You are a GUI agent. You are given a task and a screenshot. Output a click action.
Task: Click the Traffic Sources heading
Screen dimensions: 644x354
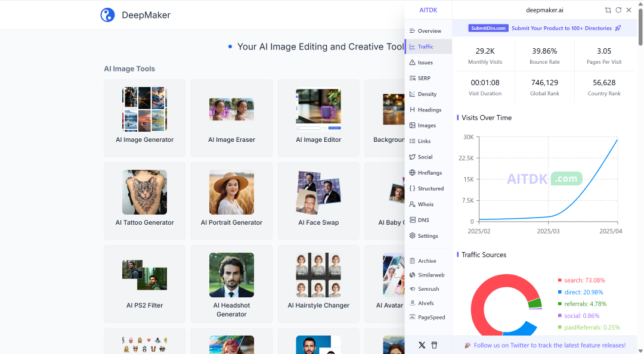484,255
